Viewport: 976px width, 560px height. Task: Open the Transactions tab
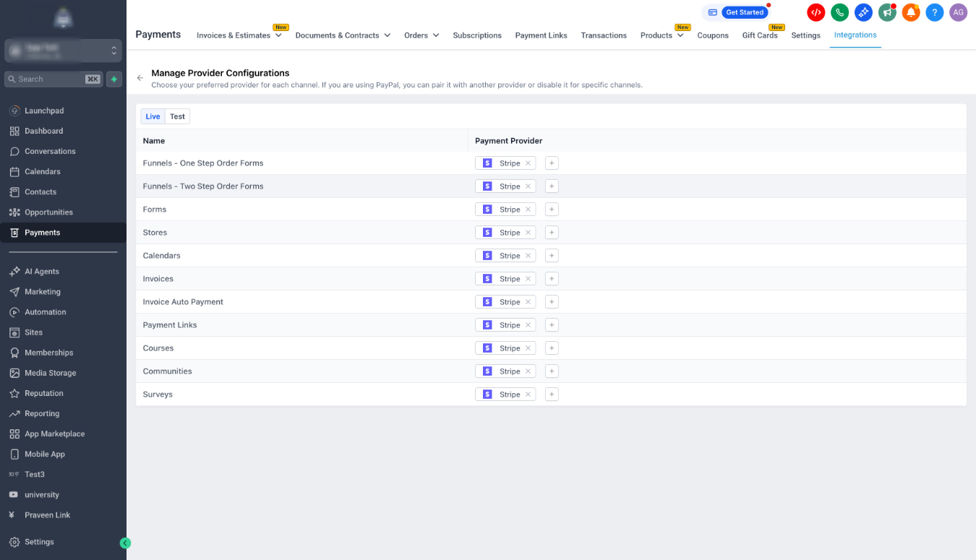[x=604, y=35]
